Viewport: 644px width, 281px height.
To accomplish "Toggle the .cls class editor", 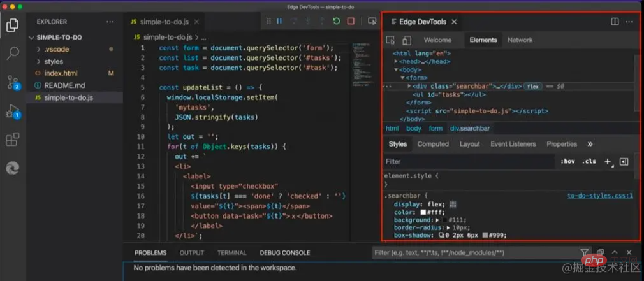I will click(589, 162).
